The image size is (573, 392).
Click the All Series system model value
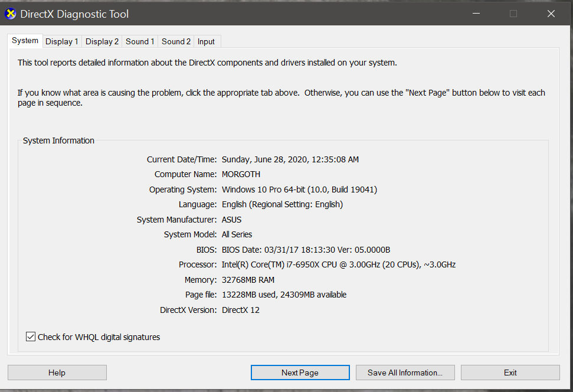click(x=237, y=234)
